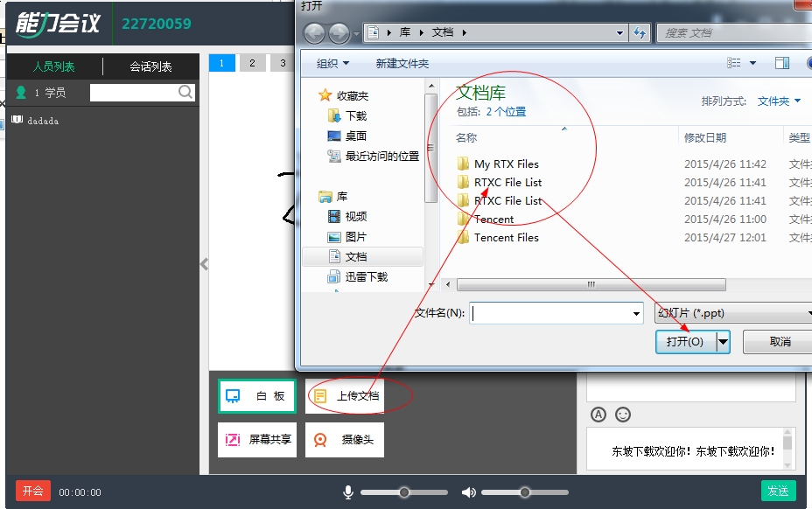Click the dialog forward navigation arrow
This screenshot has width=812, height=509.
[339, 33]
